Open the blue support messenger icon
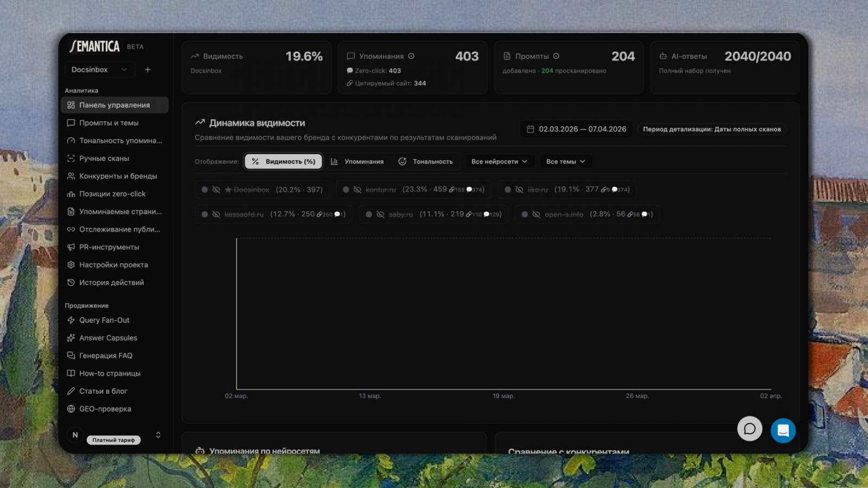This screenshot has width=868, height=488. click(x=783, y=431)
